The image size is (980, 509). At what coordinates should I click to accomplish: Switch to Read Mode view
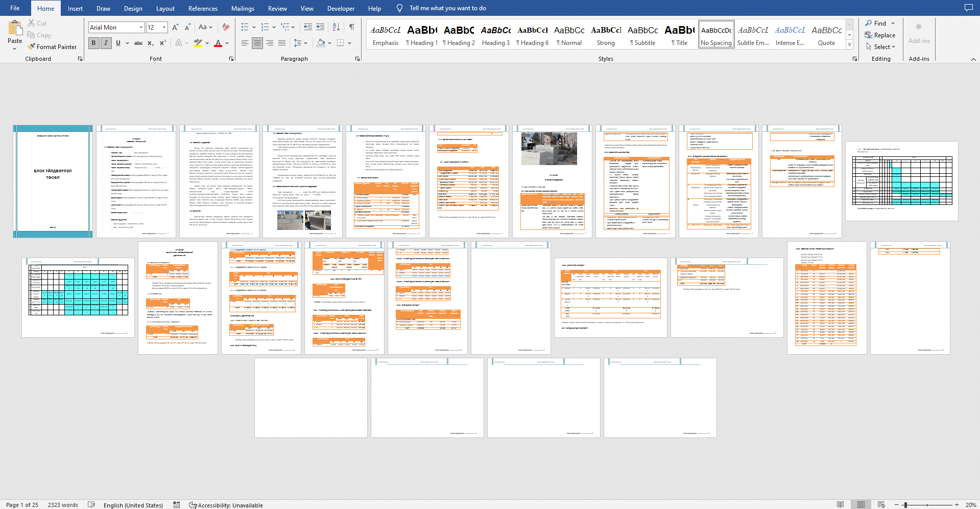pyautogui.click(x=841, y=505)
